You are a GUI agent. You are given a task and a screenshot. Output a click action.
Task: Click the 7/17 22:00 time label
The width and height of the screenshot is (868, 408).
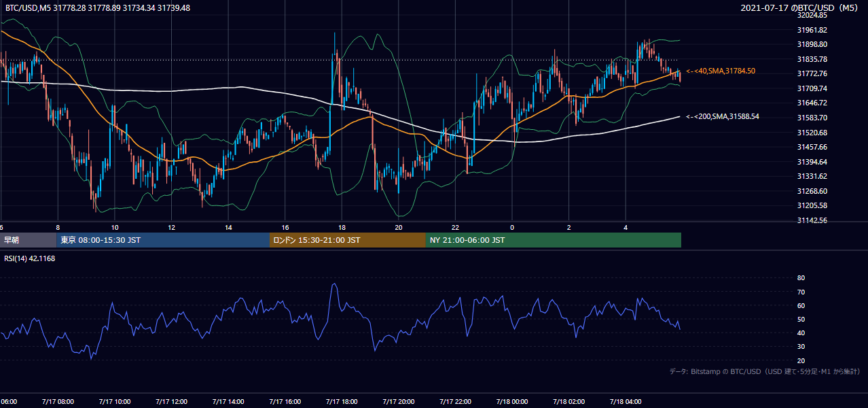click(x=455, y=401)
